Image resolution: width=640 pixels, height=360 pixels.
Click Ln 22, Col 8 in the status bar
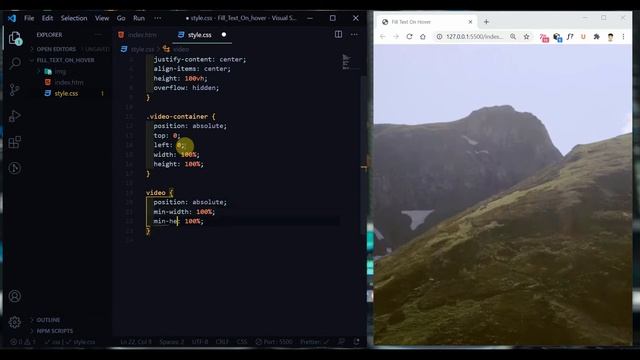click(x=136, y=342)
